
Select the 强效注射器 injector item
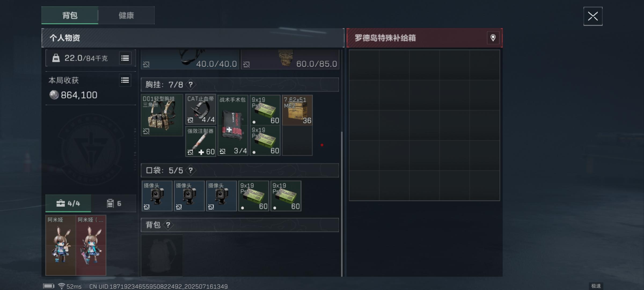(x=201, y=141)
